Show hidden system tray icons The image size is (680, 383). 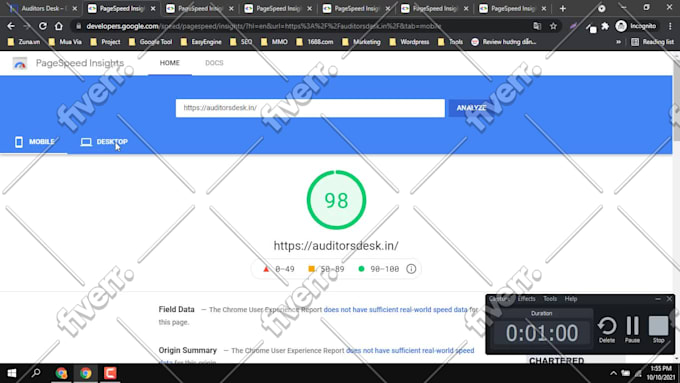click(x=613, y=373)
